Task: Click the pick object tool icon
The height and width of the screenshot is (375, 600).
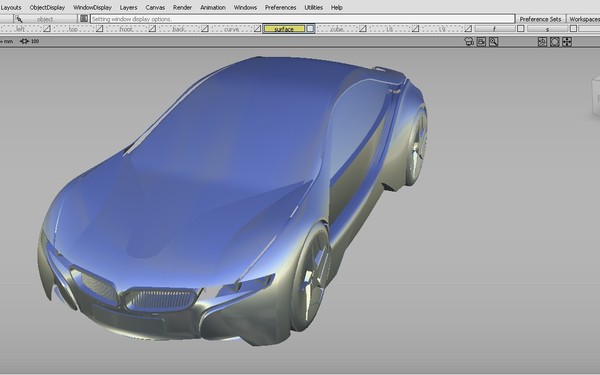Action: (19, 19)
